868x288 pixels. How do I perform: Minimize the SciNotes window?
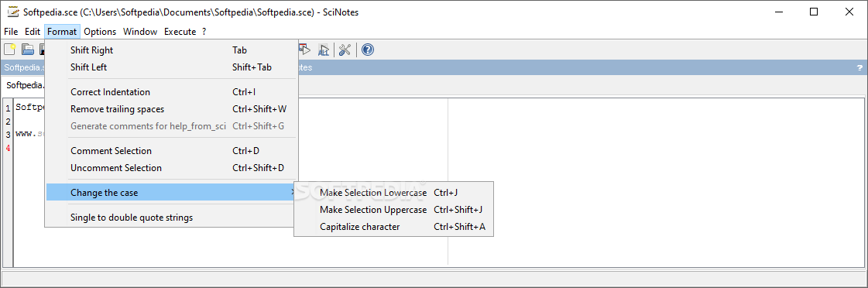780,12
